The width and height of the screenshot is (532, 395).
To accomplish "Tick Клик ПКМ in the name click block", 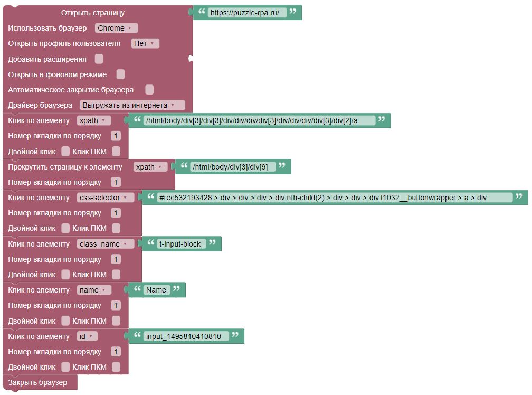I will point(116,321).
